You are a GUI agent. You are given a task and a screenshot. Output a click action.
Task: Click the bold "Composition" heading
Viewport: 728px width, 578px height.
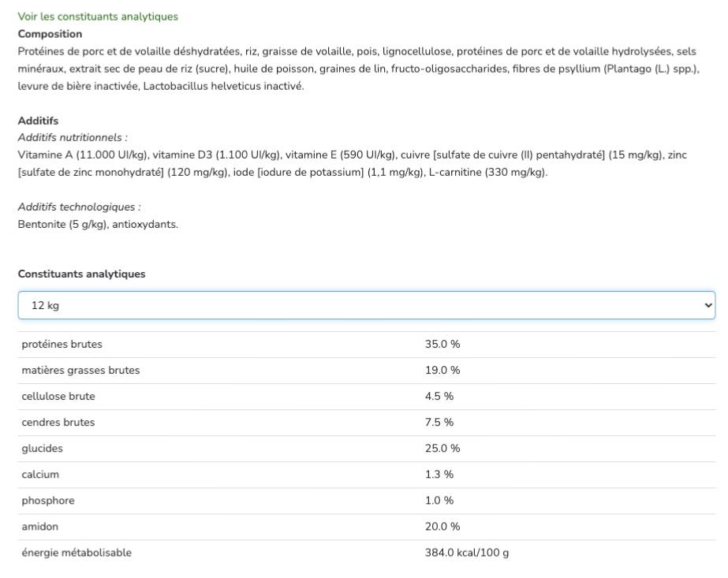(x=50, y=34)
